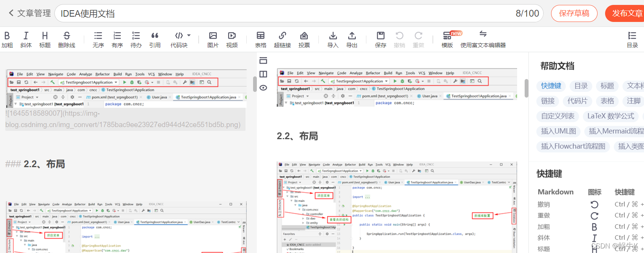The width and height of the screenshot is (644, 253).
Task: Click the 撤销 row in shortcuts table
Action: pos(590,204)
